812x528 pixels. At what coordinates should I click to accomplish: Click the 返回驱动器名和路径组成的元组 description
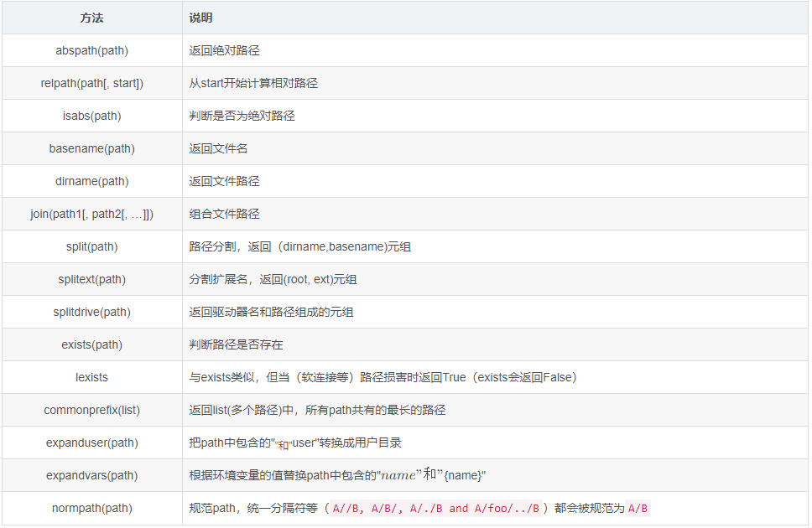click(271, 312)
